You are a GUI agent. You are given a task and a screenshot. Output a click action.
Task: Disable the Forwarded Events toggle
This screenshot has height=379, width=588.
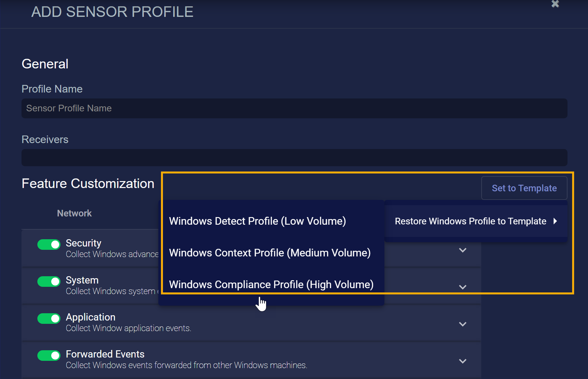click(x=49, y=356)
